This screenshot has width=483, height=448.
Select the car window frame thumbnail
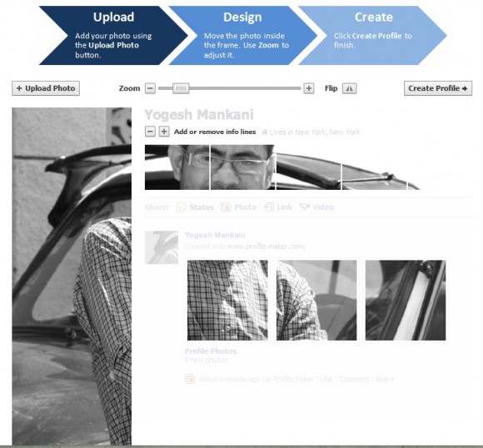tap(406, 300)
